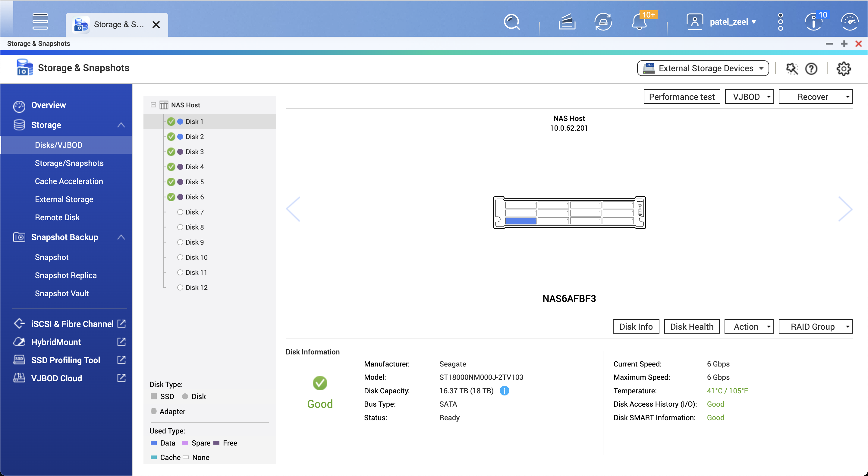Open External Storage Devices dropdown
Viewport: 868px width, 476px height.
tap(703, 68)
